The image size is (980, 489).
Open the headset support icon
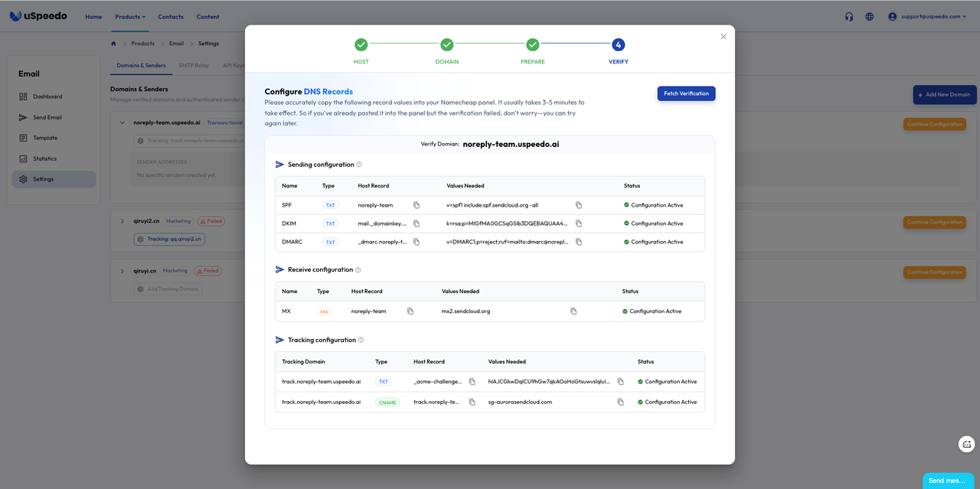pyautogui.click(x=849, y=17)
